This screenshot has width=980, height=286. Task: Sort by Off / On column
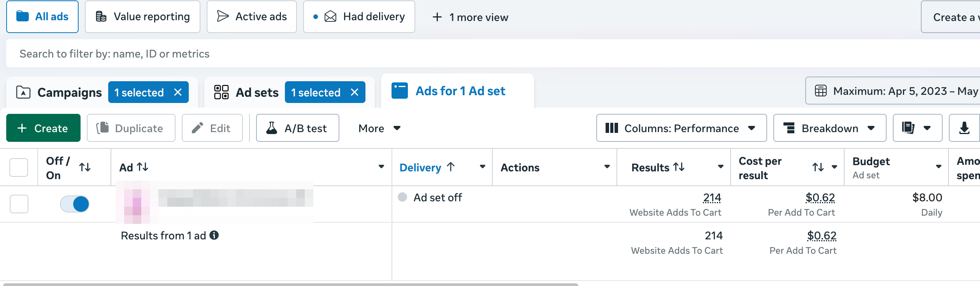click(85, 167)
